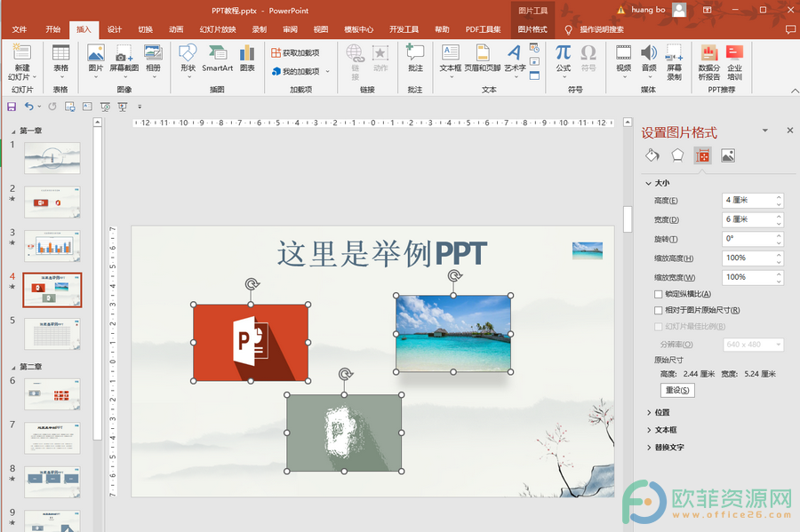800x532 pixels.
Task: Open Fill & Line tab in format pane
Action: pyautogui.click(x=652, y=155)
